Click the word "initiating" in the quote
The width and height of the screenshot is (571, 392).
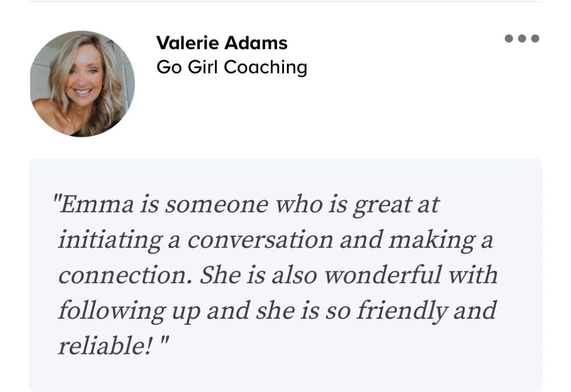109,240
